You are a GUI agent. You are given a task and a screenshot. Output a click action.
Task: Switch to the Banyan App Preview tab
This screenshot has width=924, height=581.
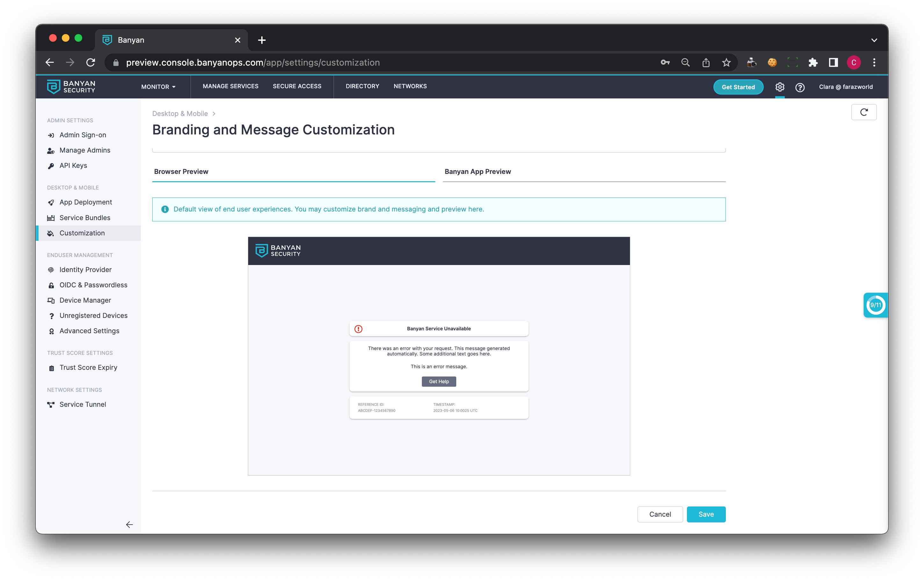pyautogui.click(x=477, y=171)
